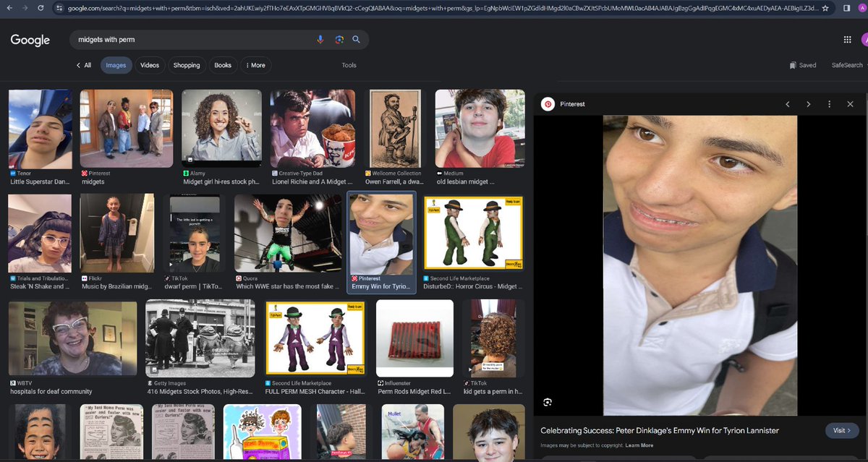Open the Quora WWE star thumbnail
Screen dimensions: 868x462
coord(287,233)
